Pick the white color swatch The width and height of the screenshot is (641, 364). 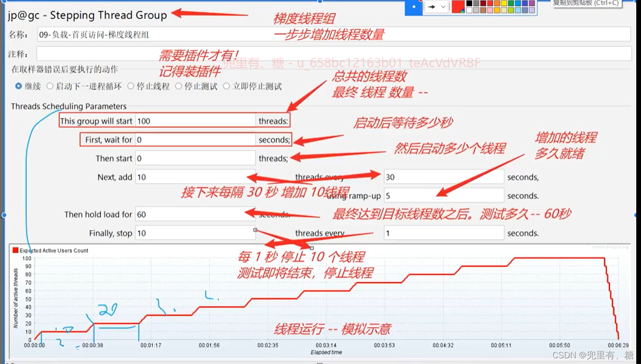point(469,10)
